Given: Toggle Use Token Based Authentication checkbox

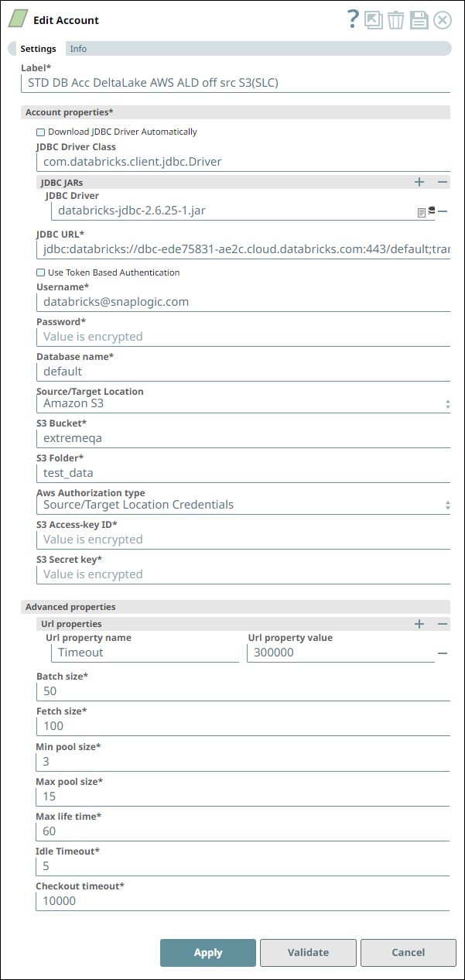Looking at the screenshot, I should point(41,273).
